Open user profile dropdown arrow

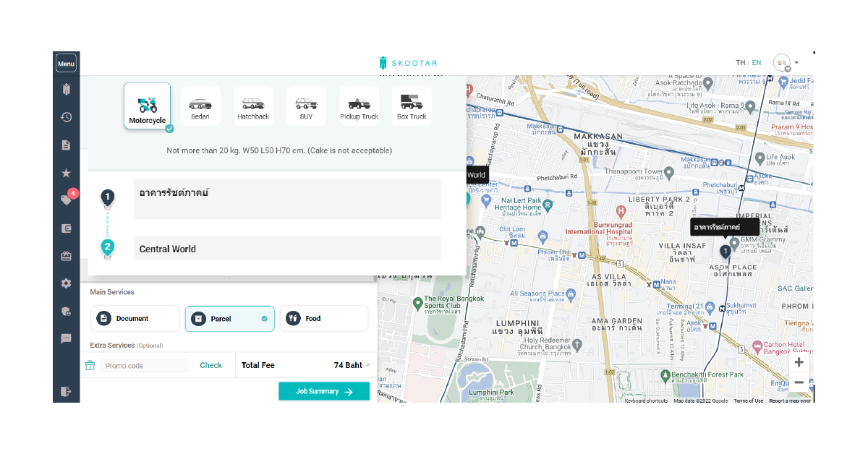(796, 63)
